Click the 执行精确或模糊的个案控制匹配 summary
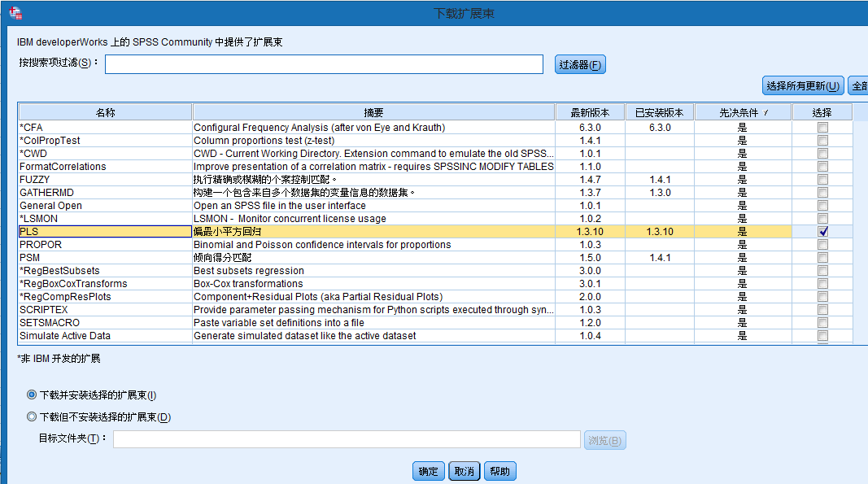868x484 pixels. tap(264, 180)
